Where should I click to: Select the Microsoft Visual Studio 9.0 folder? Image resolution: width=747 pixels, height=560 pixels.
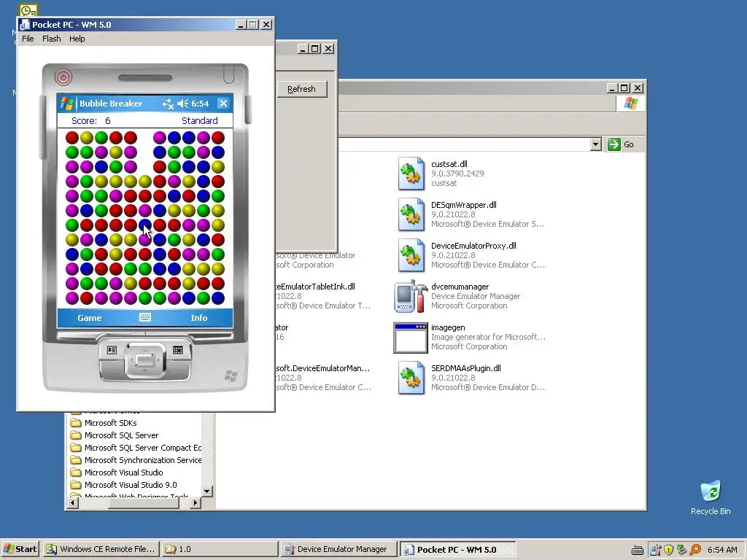pos(123,485)
